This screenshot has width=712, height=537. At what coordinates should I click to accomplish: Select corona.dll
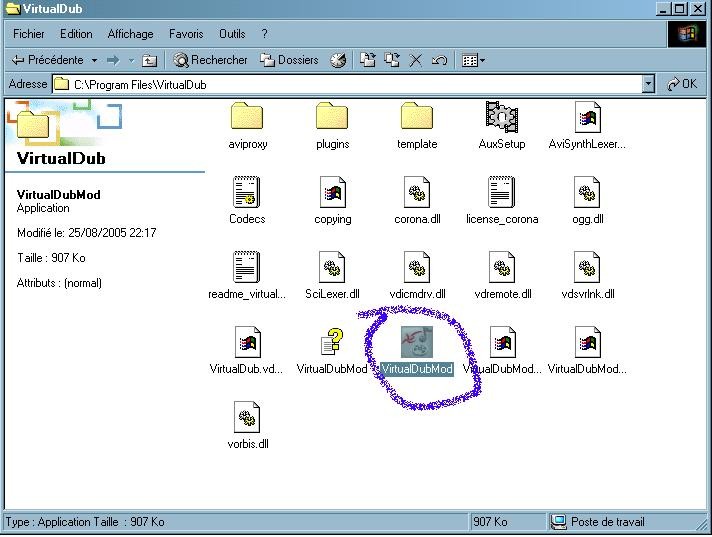coord(417,201)
